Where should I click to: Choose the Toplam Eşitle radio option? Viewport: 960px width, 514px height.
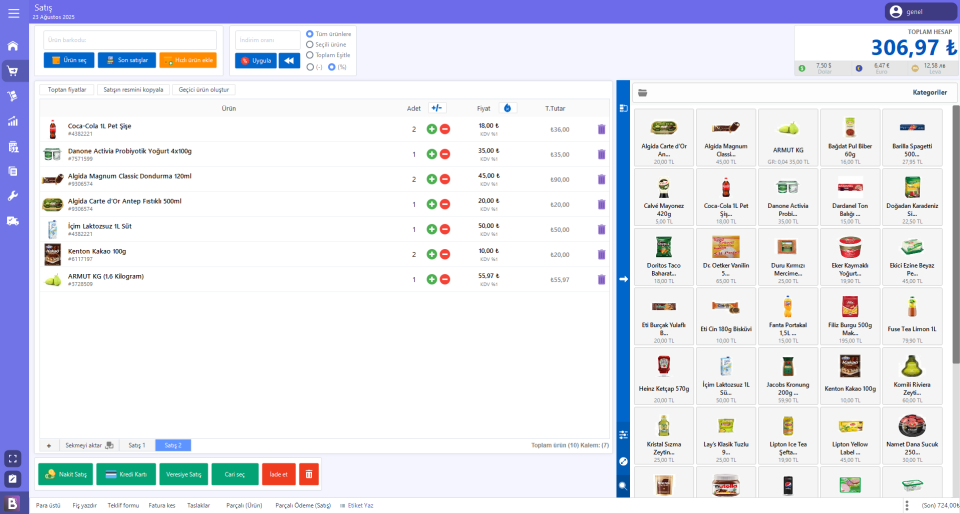(310, 55)
